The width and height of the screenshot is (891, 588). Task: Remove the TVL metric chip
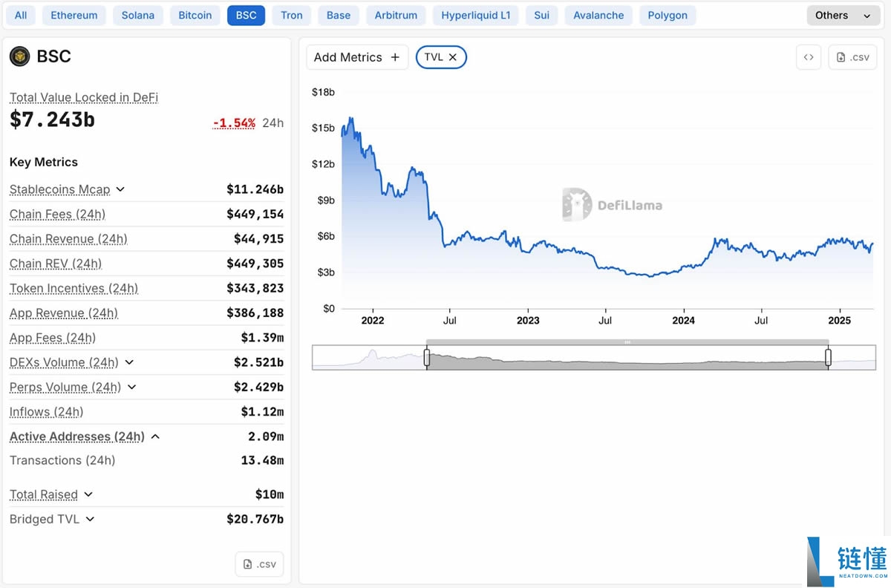[453, 57]
